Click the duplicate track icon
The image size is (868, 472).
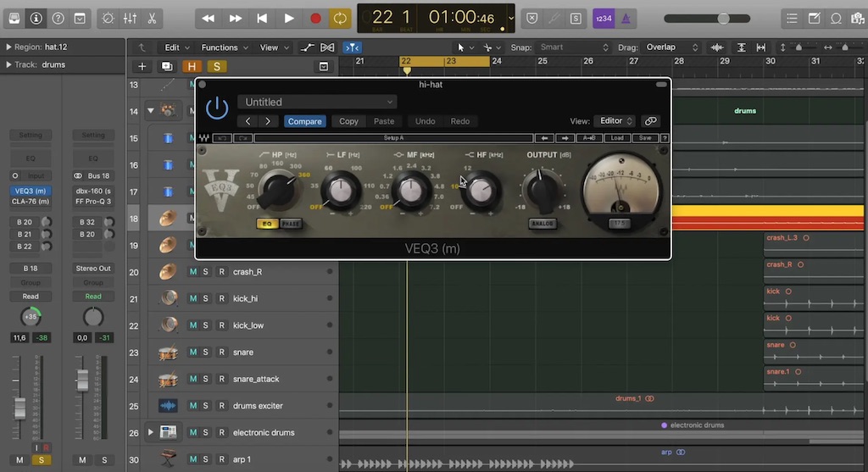pyautogui.click(x=167, y=66)
